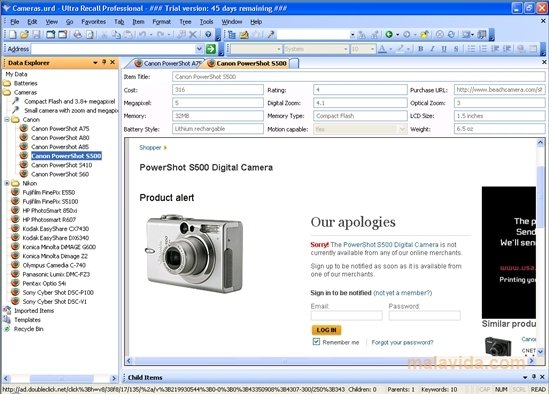Open the Data Explorer header dropdown arrow

(x=95, y=62)
